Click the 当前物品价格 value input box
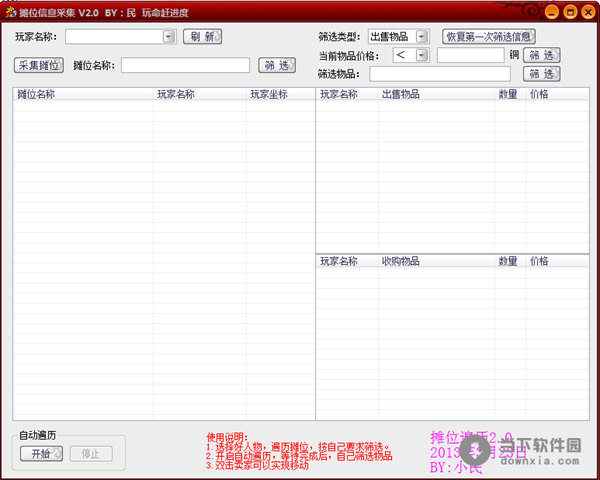Viewport: 600px width, 480px height. tap(470, 55)
